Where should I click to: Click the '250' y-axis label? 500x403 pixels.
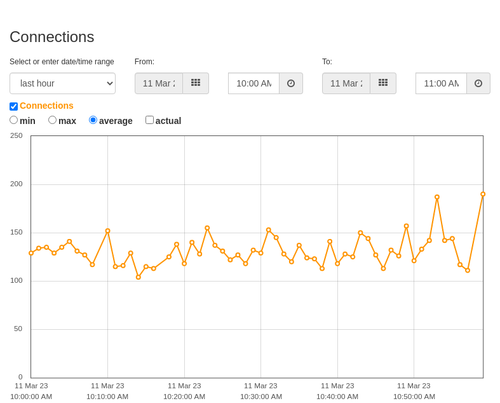[16, 136]
